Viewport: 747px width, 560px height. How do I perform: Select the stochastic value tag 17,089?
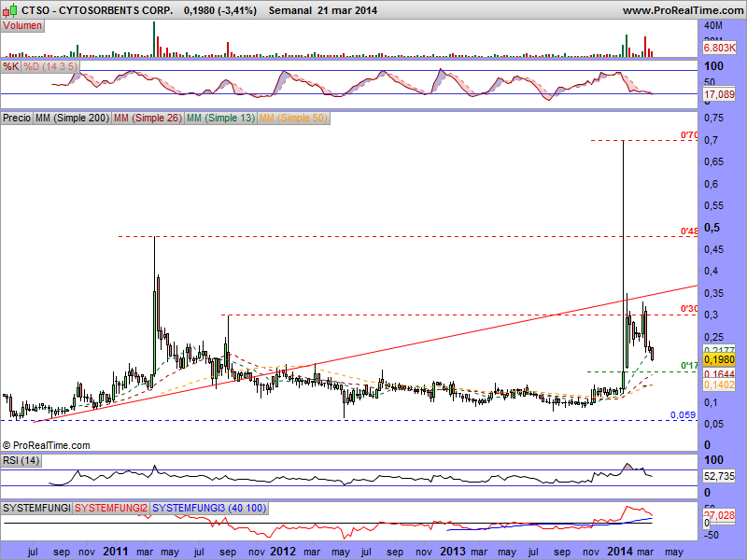[719, 94]
